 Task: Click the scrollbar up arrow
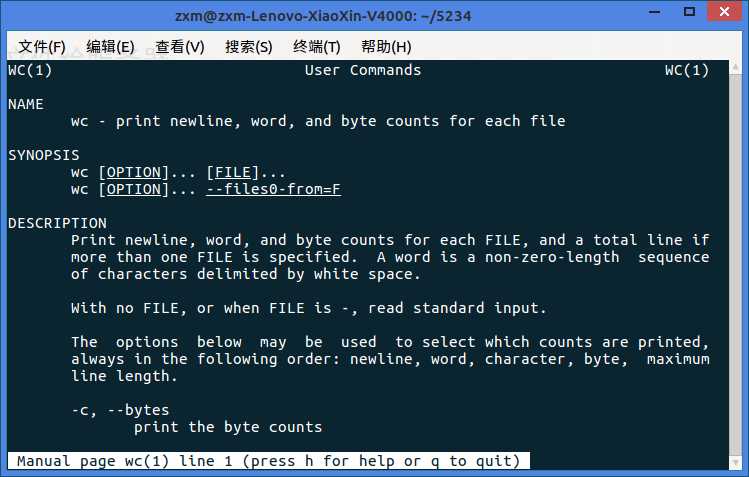pos(735,68)
